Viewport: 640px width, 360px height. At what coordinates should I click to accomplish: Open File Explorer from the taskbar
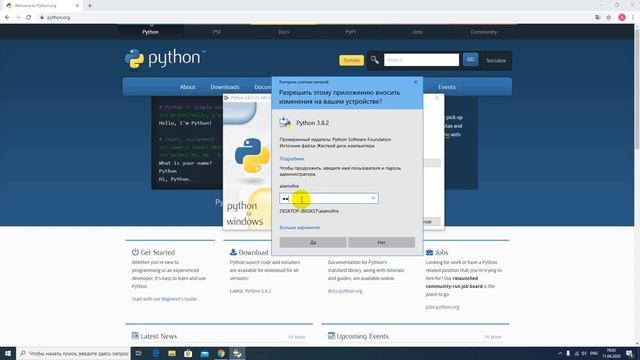pyautogui.click(x=172, y=353)
